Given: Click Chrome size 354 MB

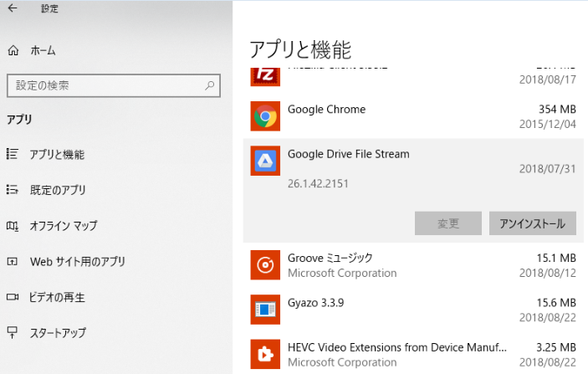Looking at the screenshot, I should pos(557,109).
